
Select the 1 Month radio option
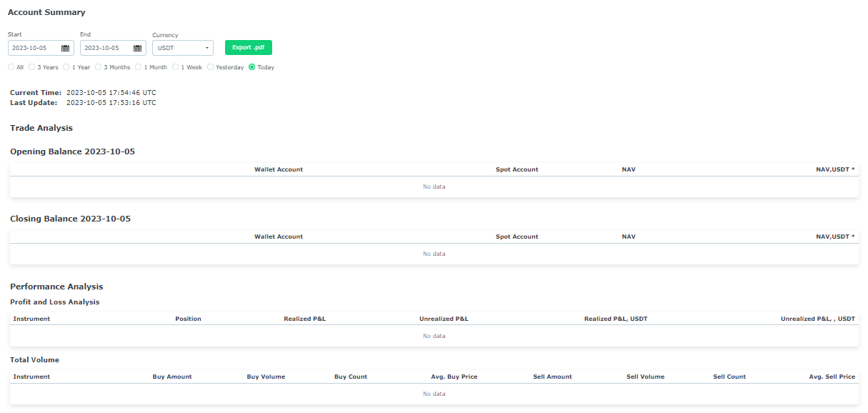point(138,67)
